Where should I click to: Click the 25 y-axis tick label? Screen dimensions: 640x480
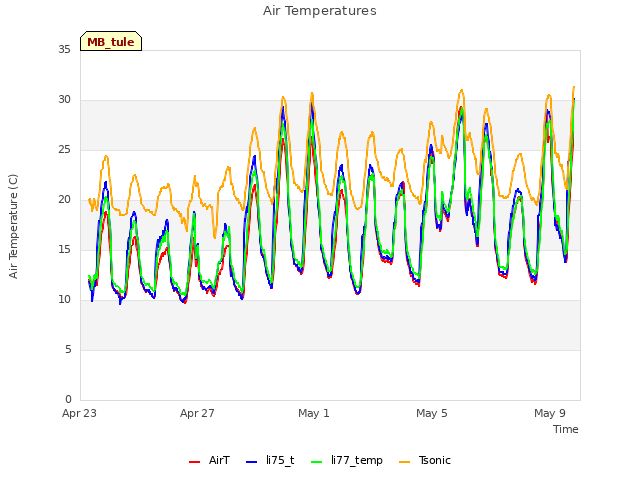[x=64, y=149]
